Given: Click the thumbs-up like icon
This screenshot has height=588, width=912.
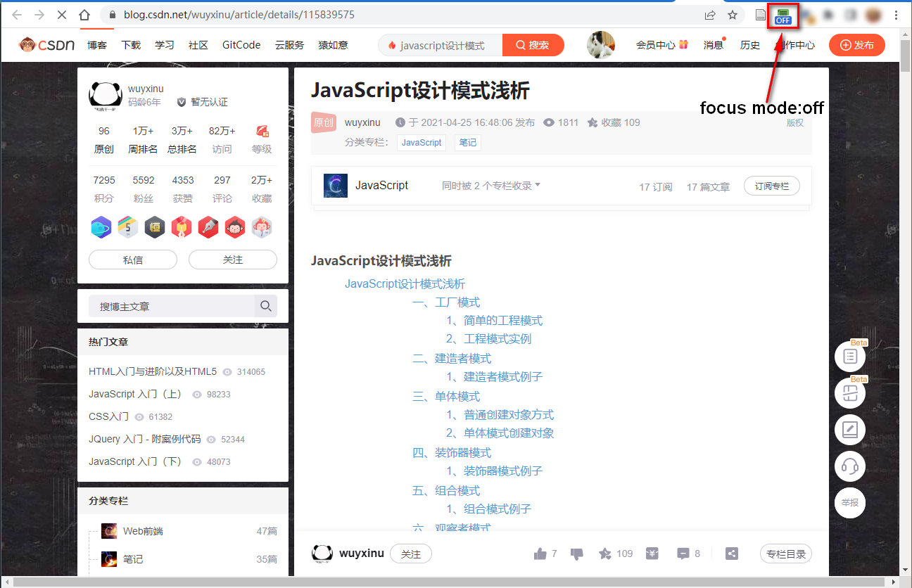Looking at the screenshot, I should (540, 554).
